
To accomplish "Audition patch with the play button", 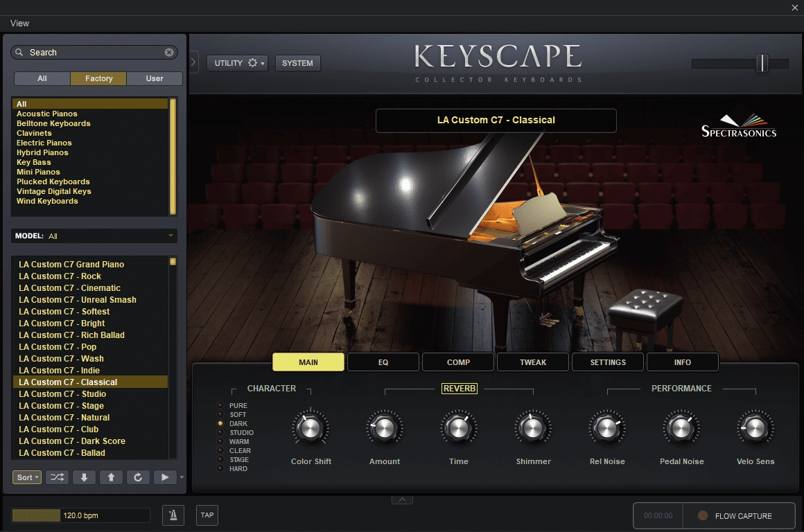I will [164, 477].
